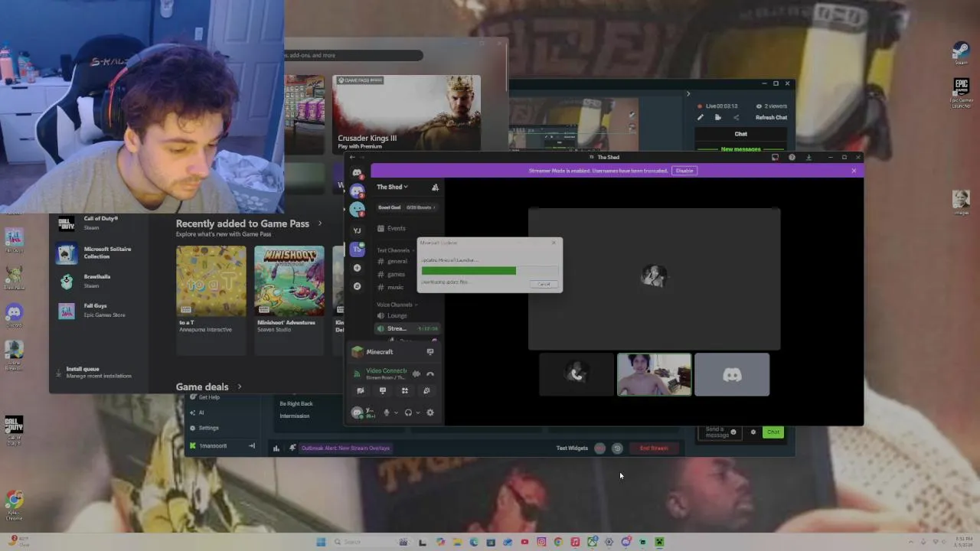This screenshot has height=551, width=980.
Task: Click Test Widgets in Streamlabs
Action: [x=572, y=448]
